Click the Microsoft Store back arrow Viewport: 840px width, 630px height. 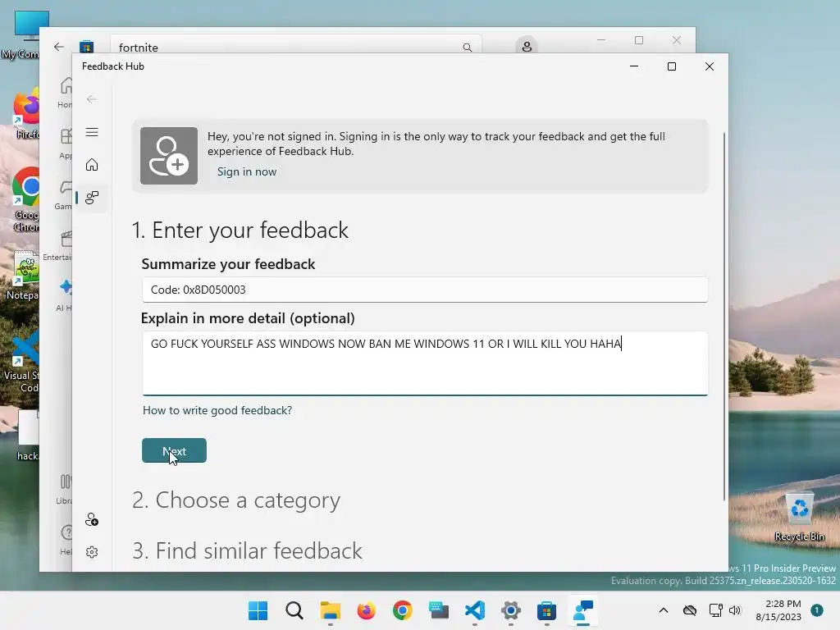[x=59, y=47]
